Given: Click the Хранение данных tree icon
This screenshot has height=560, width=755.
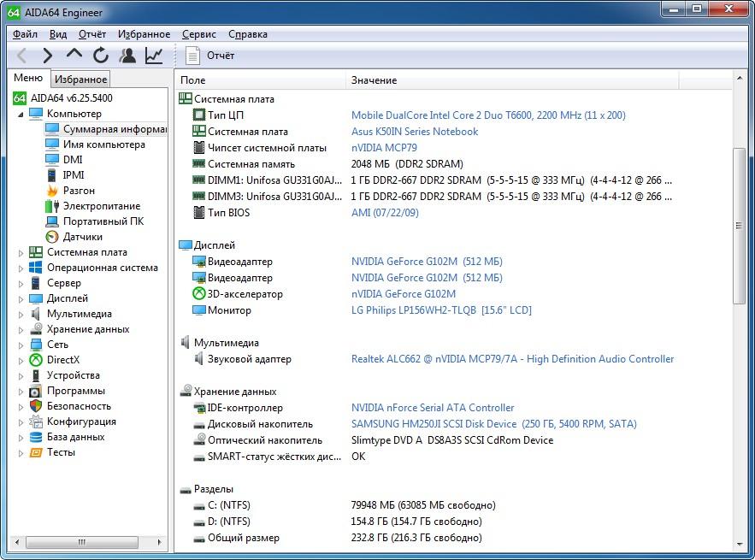Looking at the screenshot, I should click(x=36, y=329).
